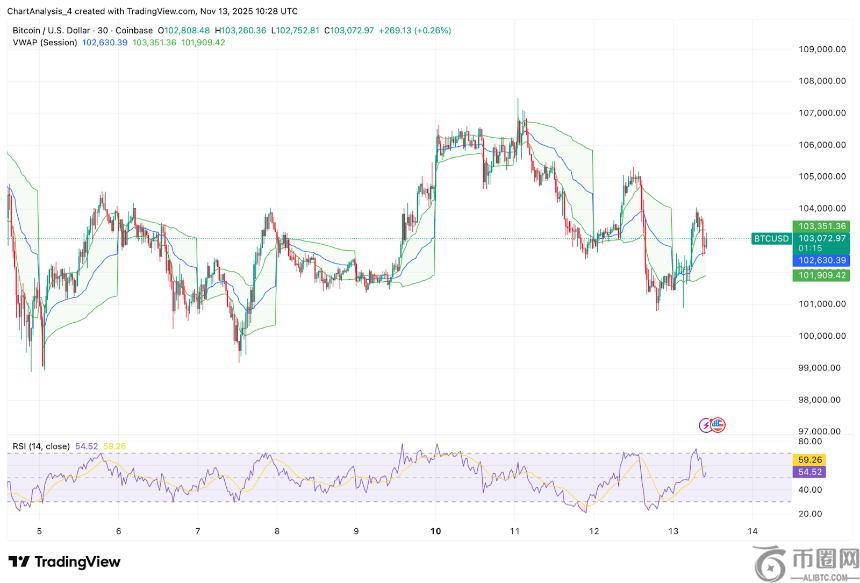
Task: Open the VWAP (Session) indicator legend
Action: [44, 43]
